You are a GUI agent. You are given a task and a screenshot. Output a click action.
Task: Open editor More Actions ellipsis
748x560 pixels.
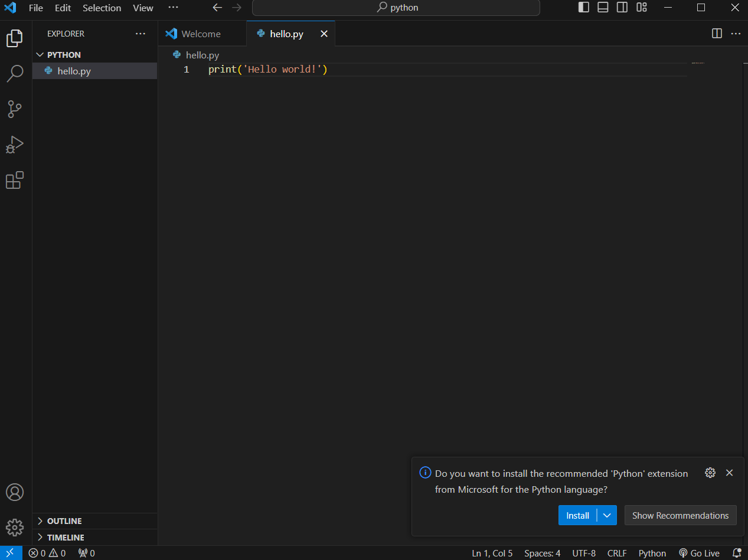[x=736, y=34]
